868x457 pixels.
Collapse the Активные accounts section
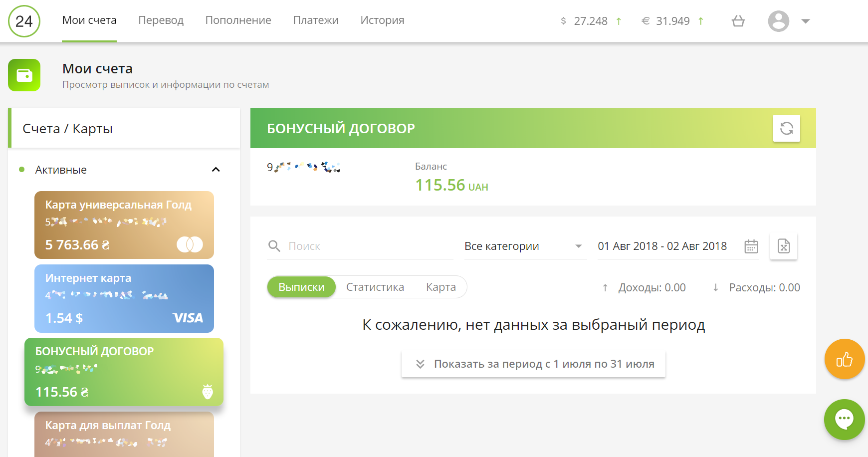[x=216, y=170]
